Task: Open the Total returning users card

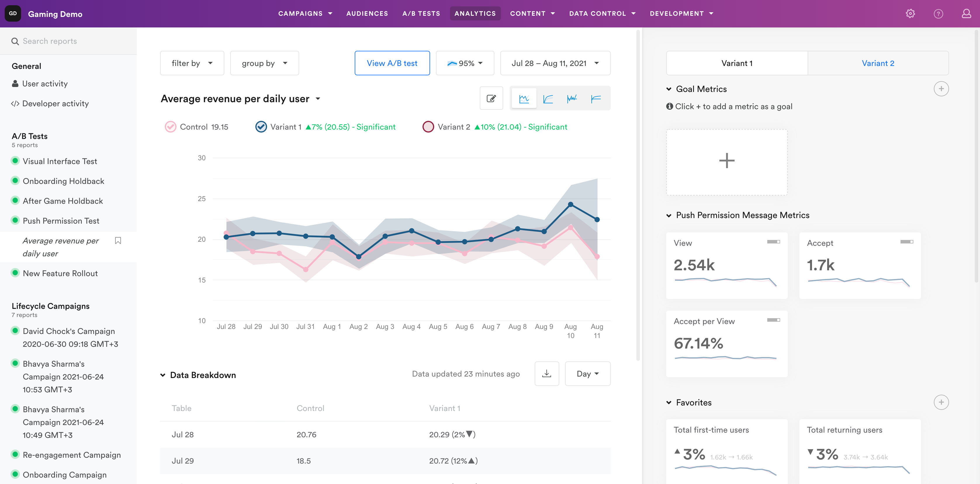Action: (x=860, y=451)
